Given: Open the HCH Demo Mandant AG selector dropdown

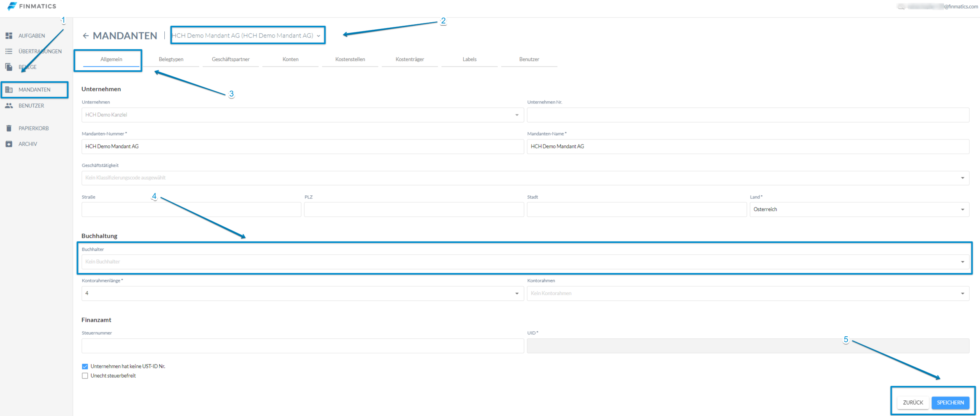Looking at the screenshot, I should pos(247,36).
